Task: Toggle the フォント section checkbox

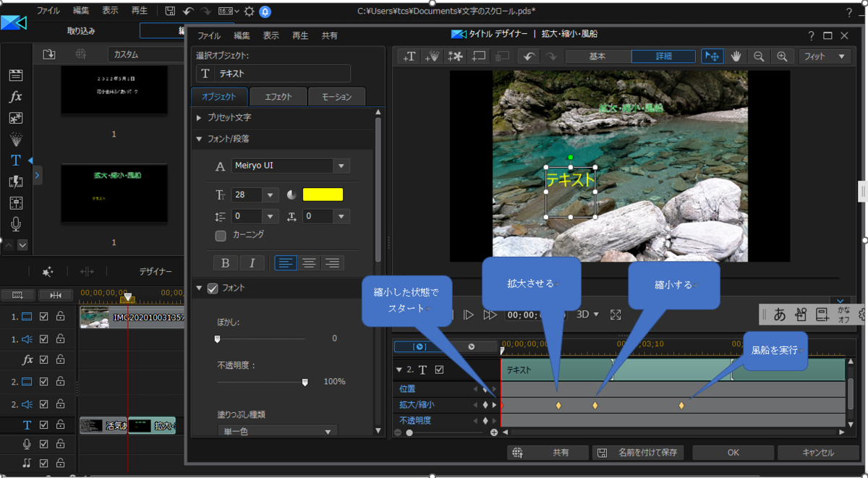Action: click(x=213, y=288)
